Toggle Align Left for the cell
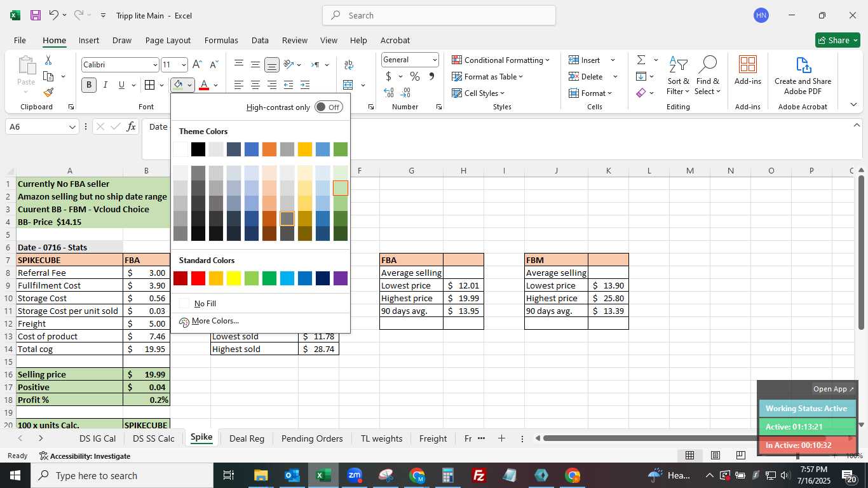This screenshot has width=868, height=488. coord(239,85)
